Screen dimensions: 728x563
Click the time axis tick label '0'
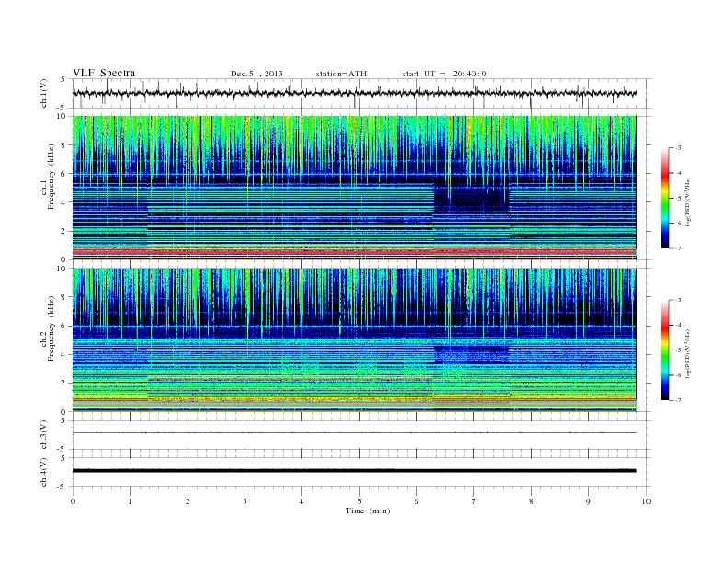click(73, 501)
